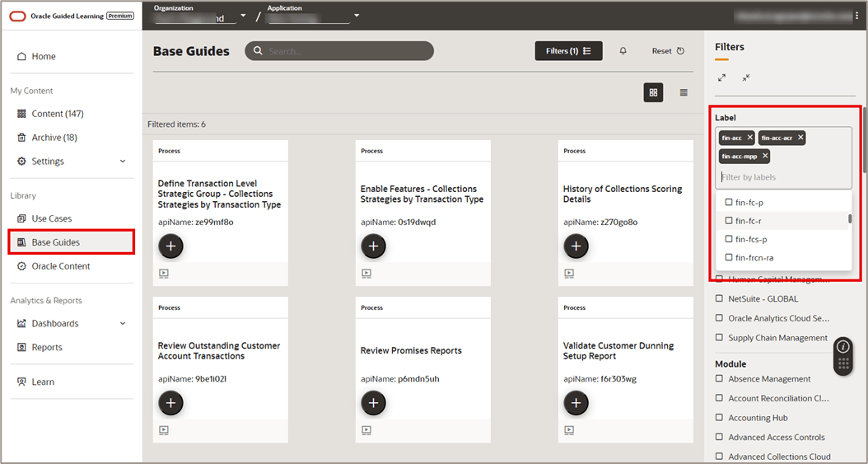This screenshot has width=868, height=464.
Task: Check the fin-fcs-p label option
Action: point(729,239)
